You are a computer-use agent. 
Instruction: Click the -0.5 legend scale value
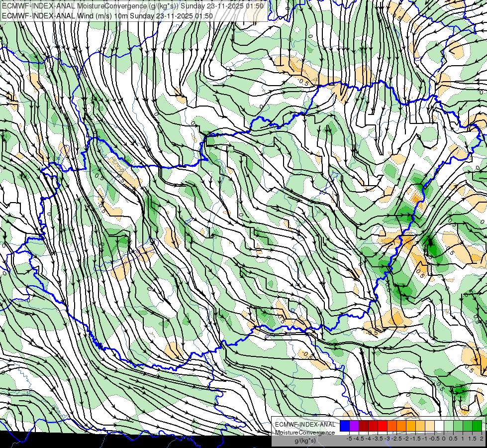tap(434, 439)
